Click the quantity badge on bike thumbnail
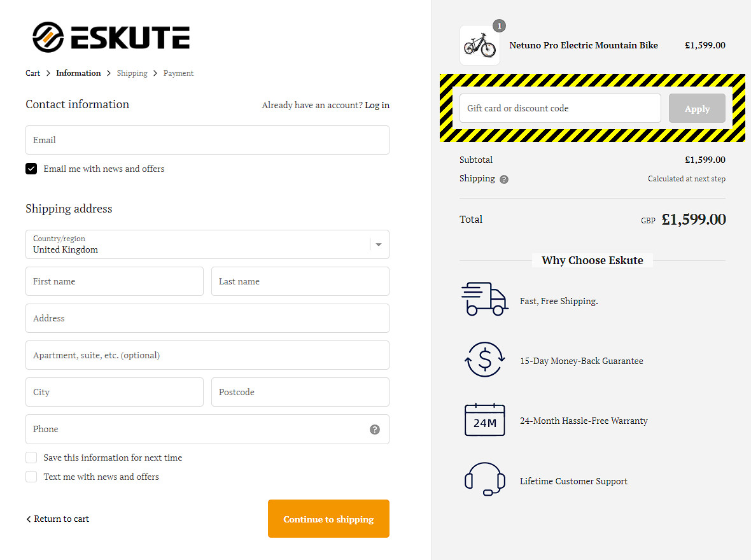The image size is (751, 560). coord(499,26)
